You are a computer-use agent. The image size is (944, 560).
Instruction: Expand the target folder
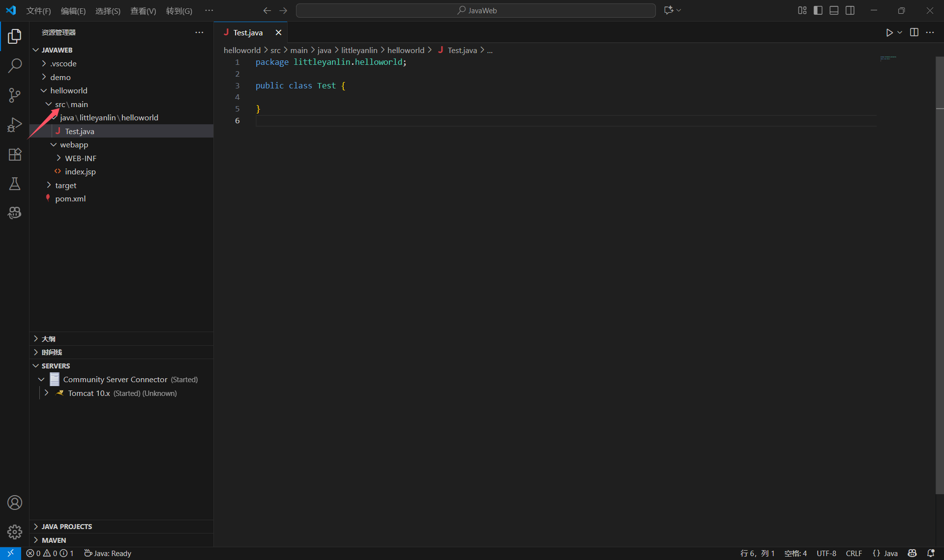pyautogui.click(x=65, y=185)
